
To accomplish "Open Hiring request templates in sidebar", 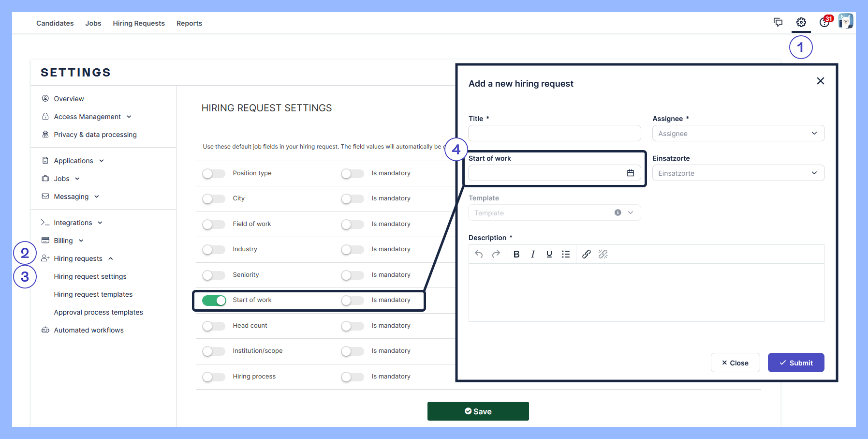I will coord(93,294).
